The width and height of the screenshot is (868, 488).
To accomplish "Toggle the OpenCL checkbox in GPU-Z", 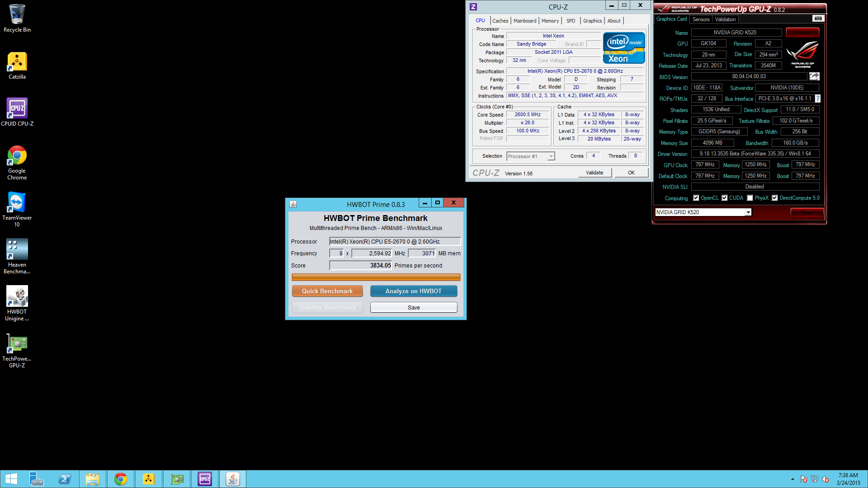I will tap(696, 198).
